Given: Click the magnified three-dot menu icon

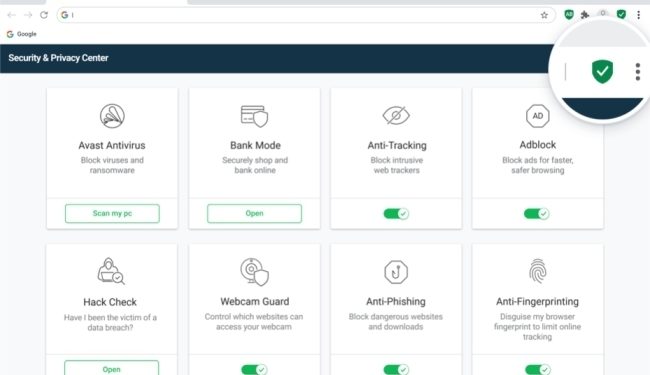Looking at the screenshot, I should [638, 72].
